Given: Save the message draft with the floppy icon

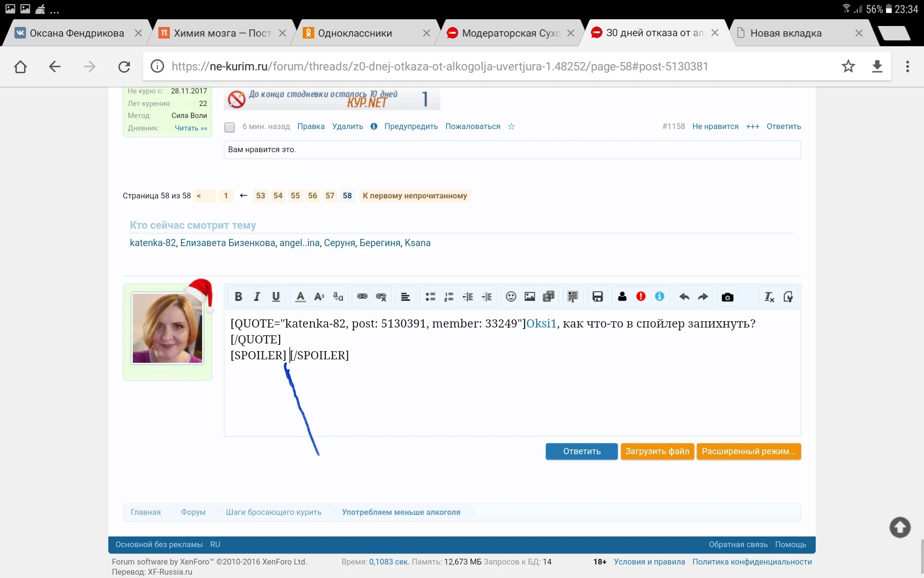Looking at the screenshot, I should (597, 296).
